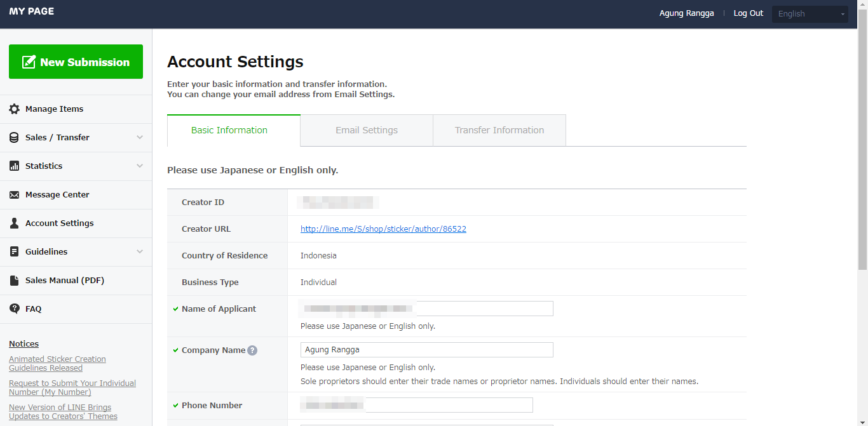868x426 pixels.
Task: Click the Manage Items gear icon
Action: (x=14, y=109)
